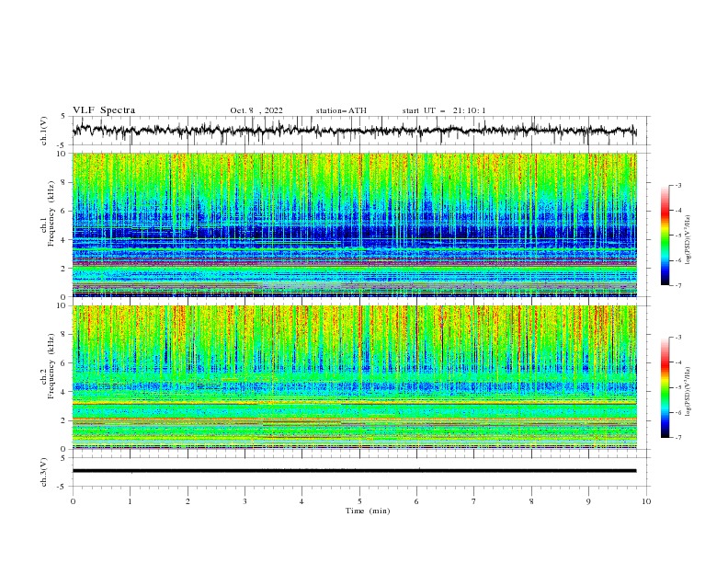Click the "1" minute tick on time axis
Image resolution: width=728 pixels, height=563 pixels.
tap(130, 501)
